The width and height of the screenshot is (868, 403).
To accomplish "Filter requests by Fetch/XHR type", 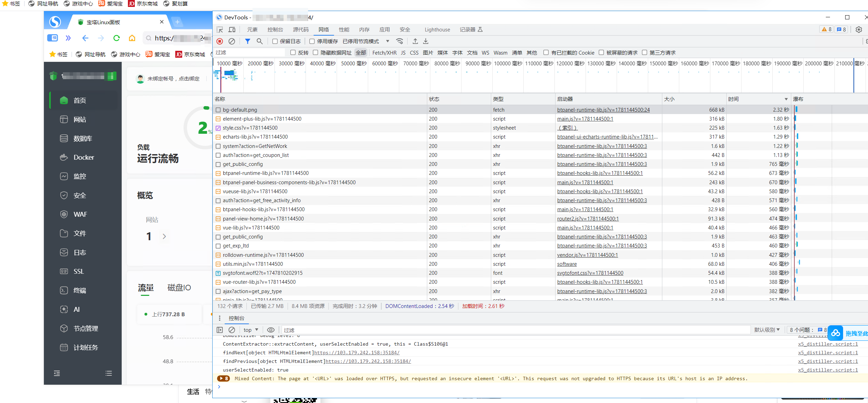I will (x=384, y=53).
